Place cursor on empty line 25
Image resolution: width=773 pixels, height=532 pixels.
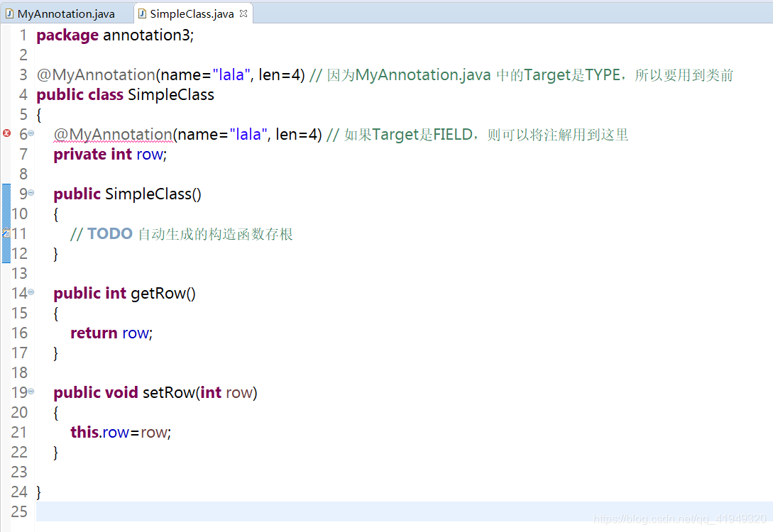(405, 511)
